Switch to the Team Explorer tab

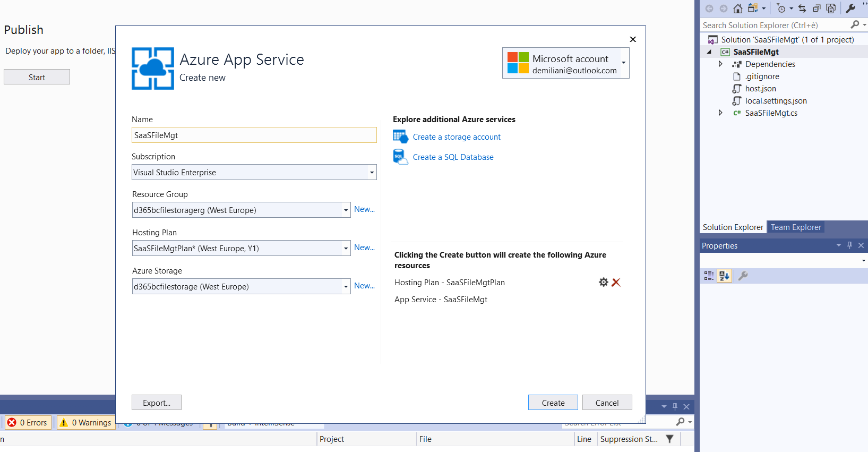pyautogui.click(x=795, y=227)
